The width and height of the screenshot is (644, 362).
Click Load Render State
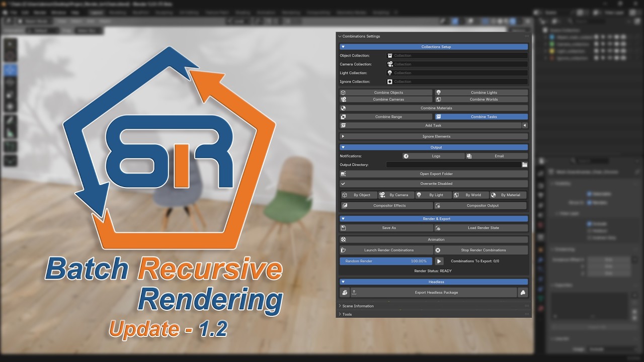point(481,228)
